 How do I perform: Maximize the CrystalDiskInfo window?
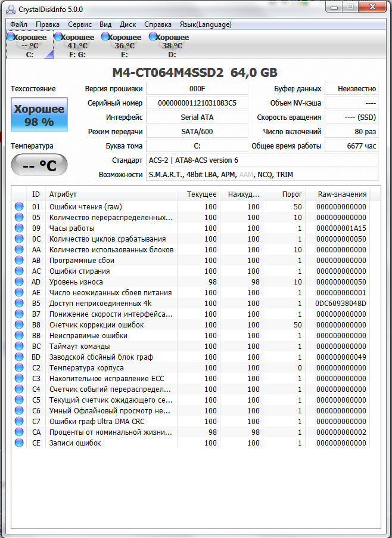point(350,7)
